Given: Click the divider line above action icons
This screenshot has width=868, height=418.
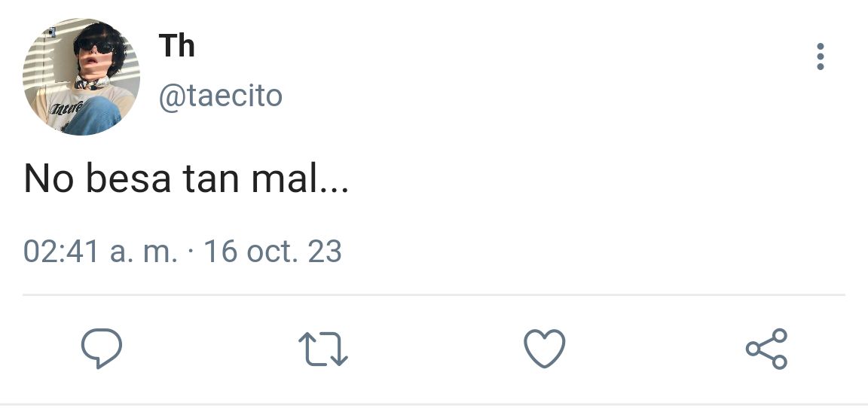Looking at the screenshot, I should (433, 295).
